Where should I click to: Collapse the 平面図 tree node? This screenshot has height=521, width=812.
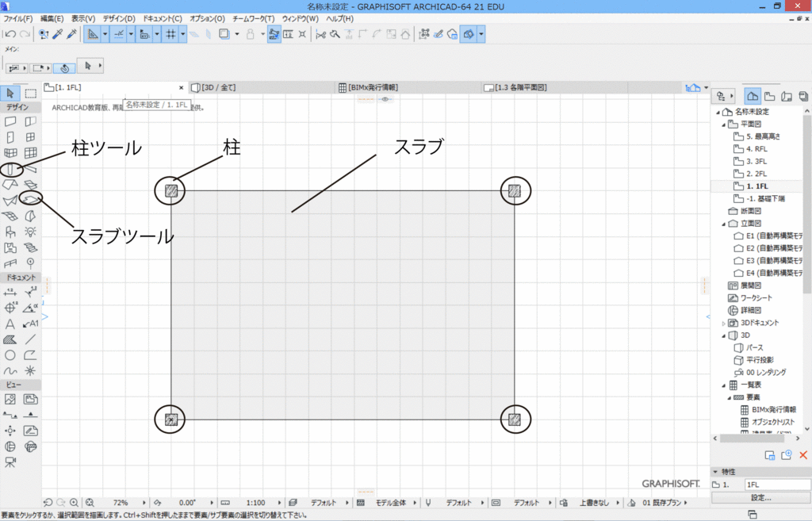tap(723, 125)
